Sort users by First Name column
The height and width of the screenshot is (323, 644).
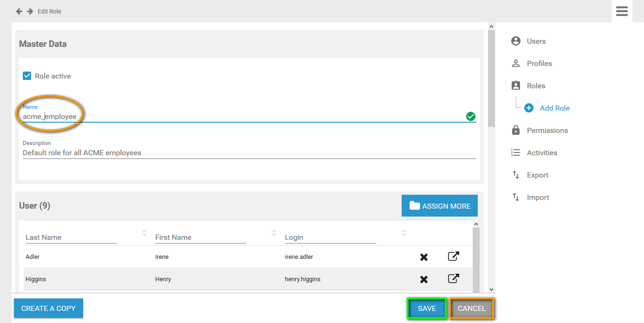274,232
